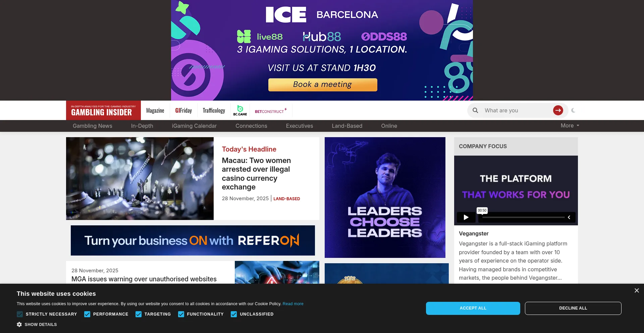This screenshot has height=333, width=644.
Task: Open the Show Details gear icon
Action: pos(19,325)
